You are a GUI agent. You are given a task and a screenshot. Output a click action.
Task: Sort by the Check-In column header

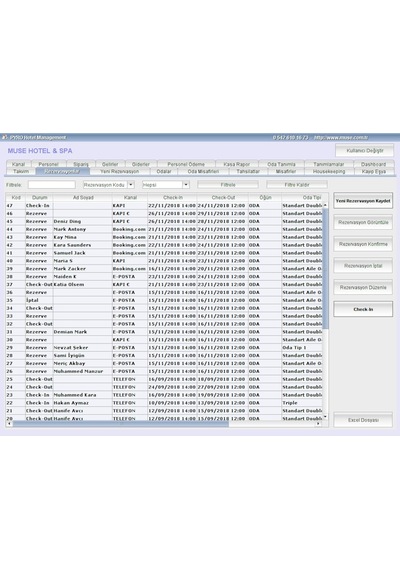(173, 197)
